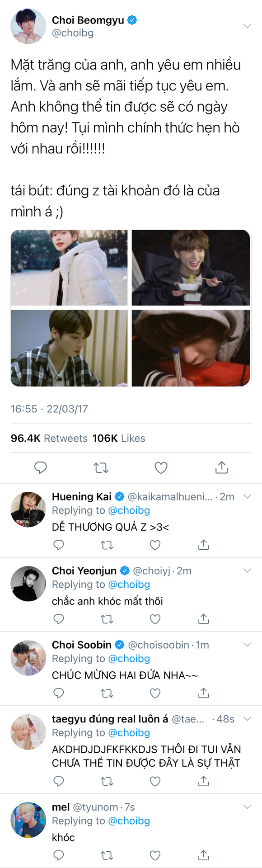Reply to Choi Yeonjun's comment

click(x=59, y=619)
